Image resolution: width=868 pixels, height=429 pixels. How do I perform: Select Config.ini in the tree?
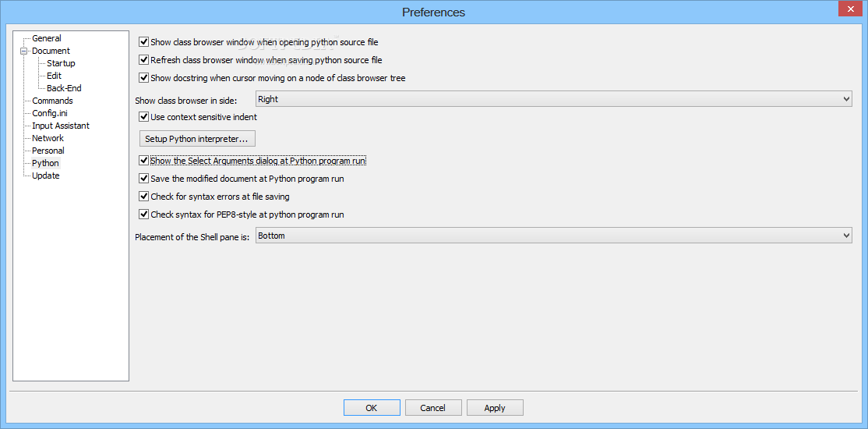(x=50, y=113)
